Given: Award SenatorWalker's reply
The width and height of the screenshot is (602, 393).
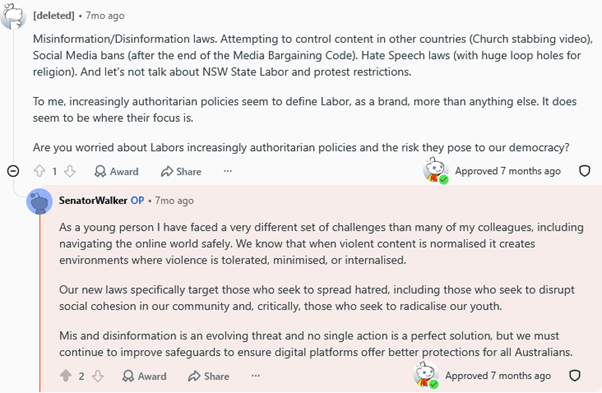Looking at the screenshot, I should (x=144, y=376).
